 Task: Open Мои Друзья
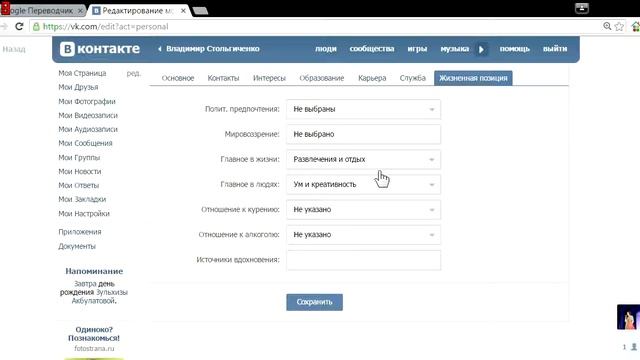tap(78, 87)
